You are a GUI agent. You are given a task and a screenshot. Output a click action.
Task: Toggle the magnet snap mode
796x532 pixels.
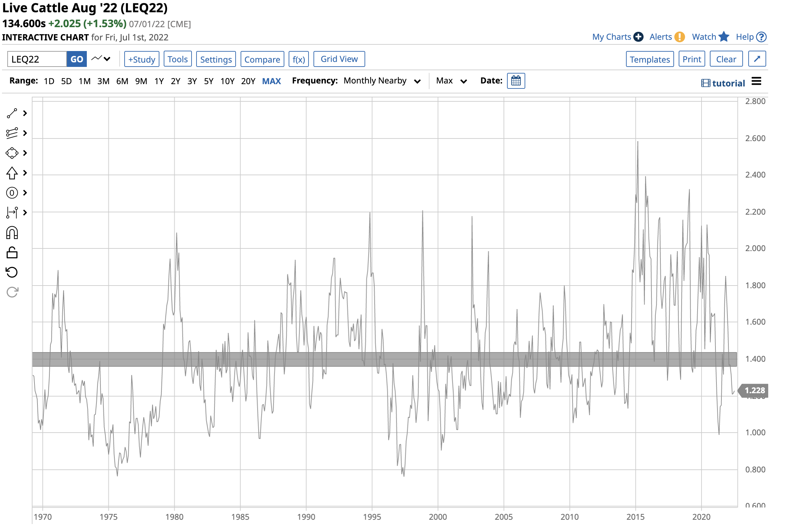click(12, 233)
